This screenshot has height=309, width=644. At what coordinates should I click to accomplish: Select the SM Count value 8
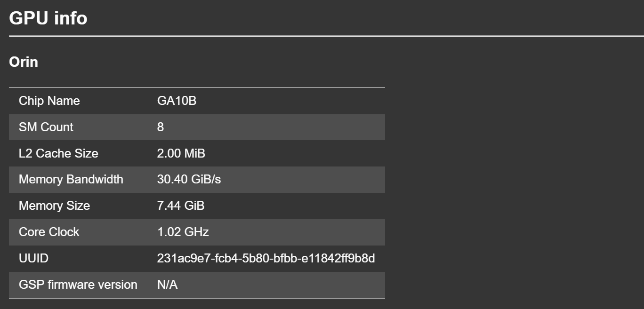[161, 127]
